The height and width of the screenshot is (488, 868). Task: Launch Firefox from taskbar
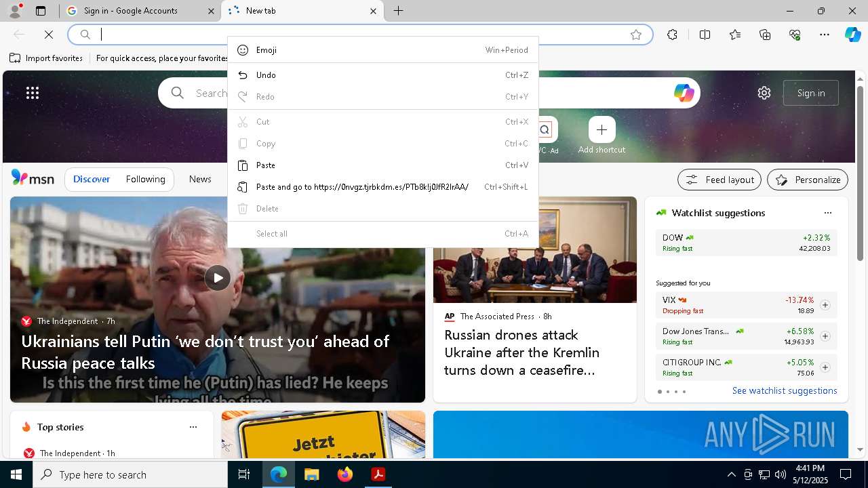pyautogui.click(x=345, y=474)
